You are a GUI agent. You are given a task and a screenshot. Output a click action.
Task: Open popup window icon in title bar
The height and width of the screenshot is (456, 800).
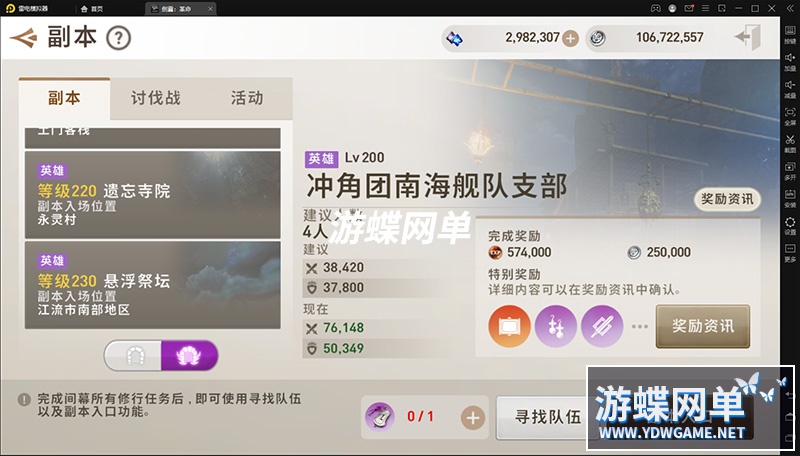(x=722, y=8)
